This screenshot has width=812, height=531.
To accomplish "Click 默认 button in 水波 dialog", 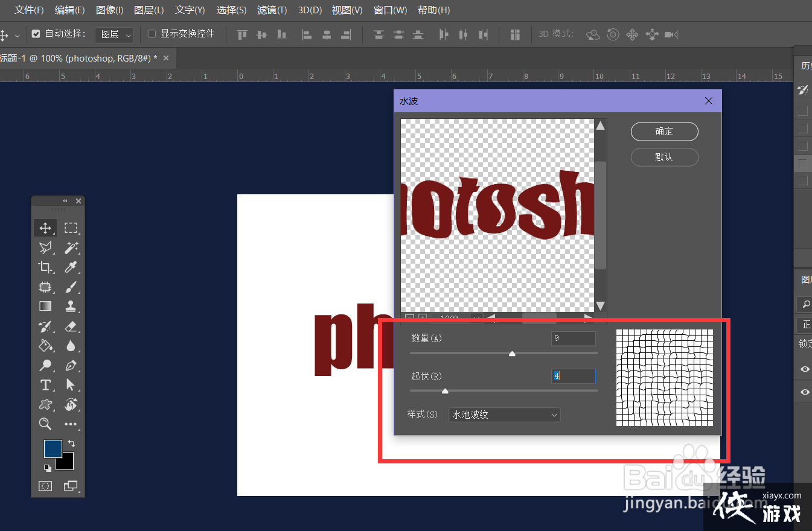I will coord(664,157).
